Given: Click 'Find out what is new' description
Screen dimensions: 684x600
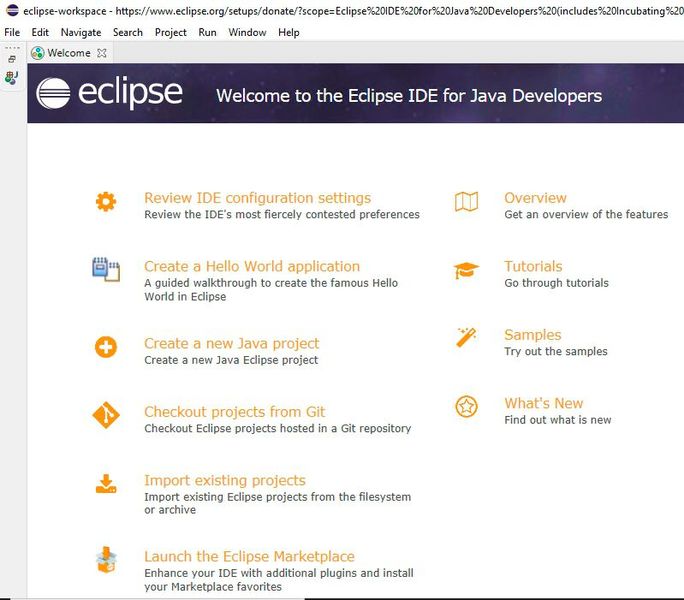Looking at the screenshot, I should coord(557,420).
